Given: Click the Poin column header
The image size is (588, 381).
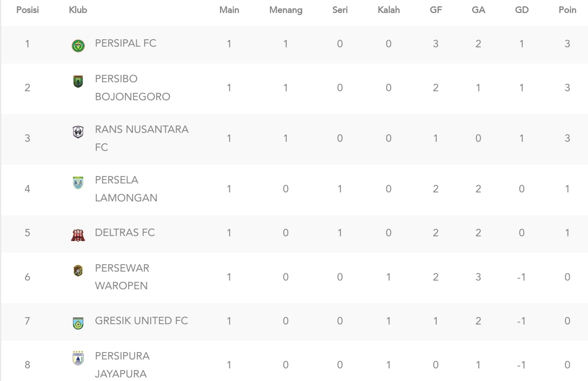Looking at the screenshot, I should pos(567,10).
